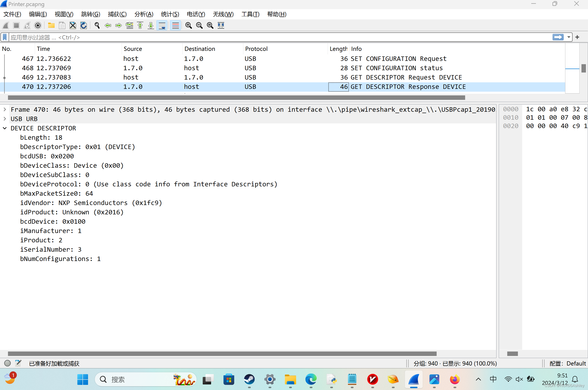This screenshot has height=390, width=588.
Task: Reload the capture file
Action: (84, 25)
